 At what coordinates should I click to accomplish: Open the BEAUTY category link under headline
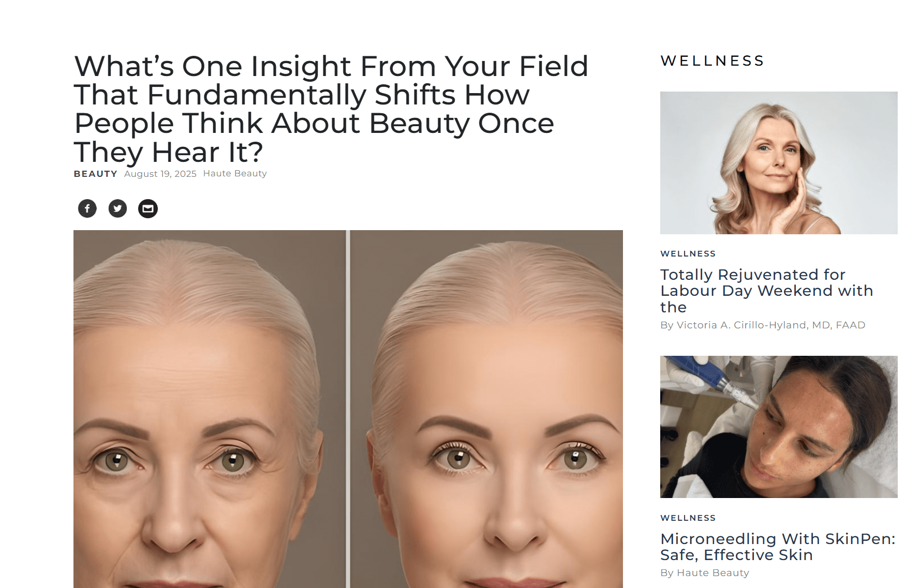coord(96,174)
